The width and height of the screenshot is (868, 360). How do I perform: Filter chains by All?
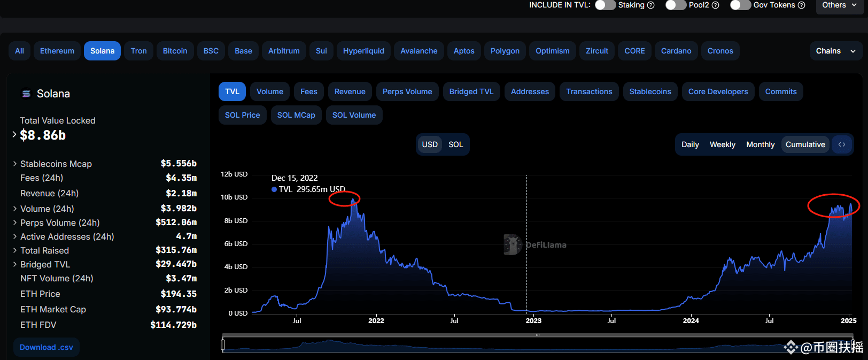[x=19, y=51]
